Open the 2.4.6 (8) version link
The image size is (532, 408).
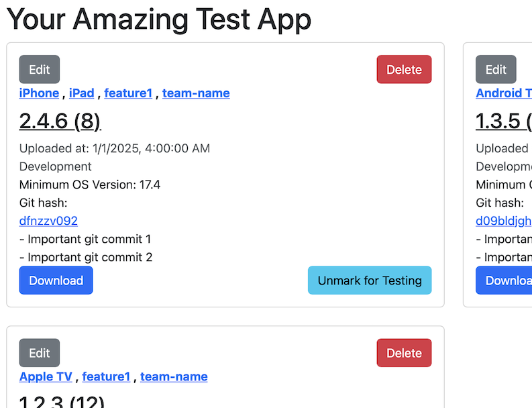coord(60,121)
